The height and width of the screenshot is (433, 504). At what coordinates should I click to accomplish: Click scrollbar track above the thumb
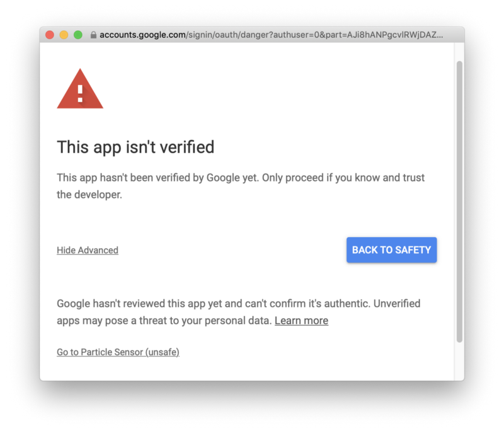[x=459, y=52]
